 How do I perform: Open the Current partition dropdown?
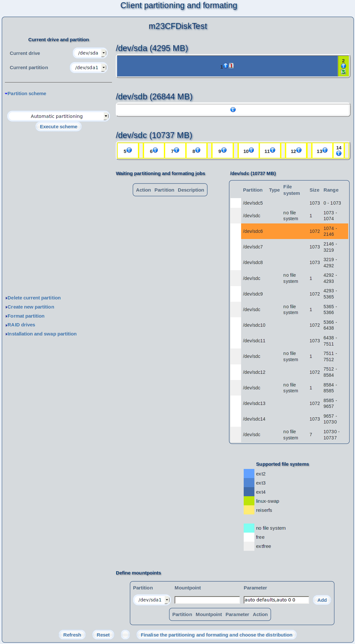89,68
